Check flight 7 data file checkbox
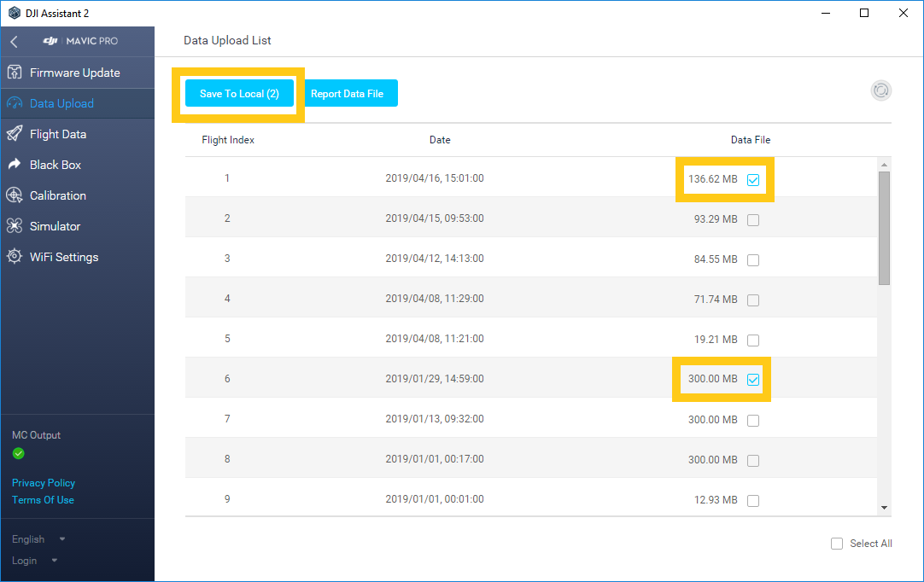924x582 pixels. pos(753,420)
